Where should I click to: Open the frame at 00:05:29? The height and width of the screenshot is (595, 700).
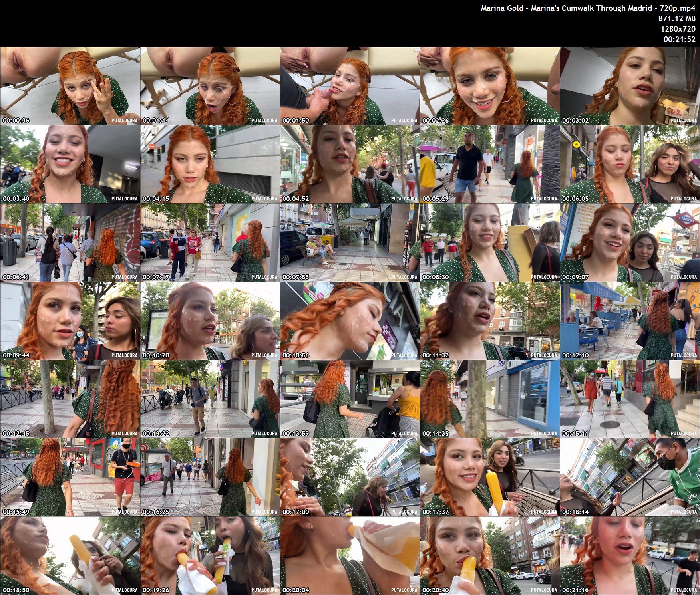pyautogui.click(x=489, y=164)
